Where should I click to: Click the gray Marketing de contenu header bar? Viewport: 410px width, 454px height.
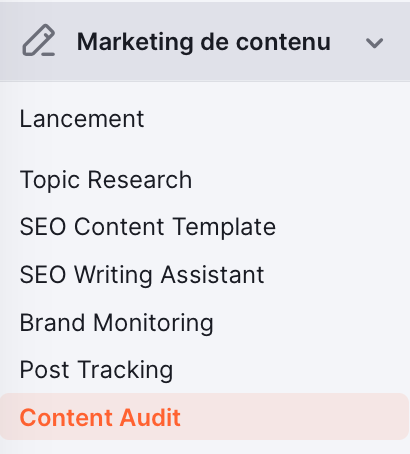(x=205, y=41)
